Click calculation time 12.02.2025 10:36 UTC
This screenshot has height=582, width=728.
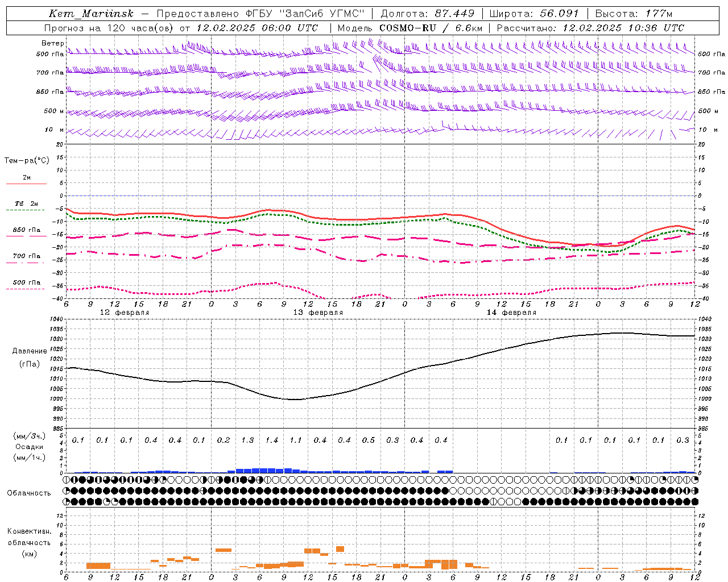tap(623, 28)
